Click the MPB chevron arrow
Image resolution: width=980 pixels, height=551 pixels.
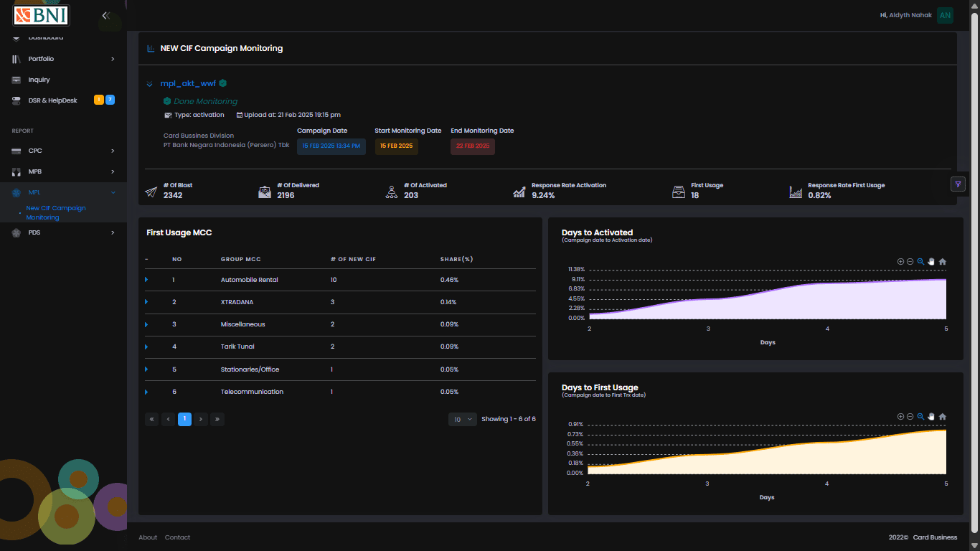tap(113, 171)
